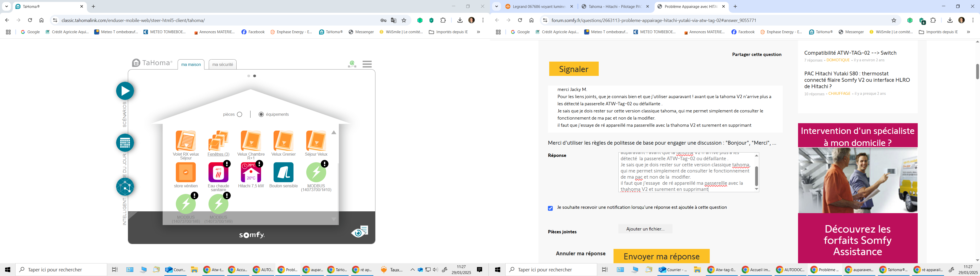This screenshot has width=980, height=276.
Task: Click the translate page icon in TaHoma window
Action: click(394, 20)
